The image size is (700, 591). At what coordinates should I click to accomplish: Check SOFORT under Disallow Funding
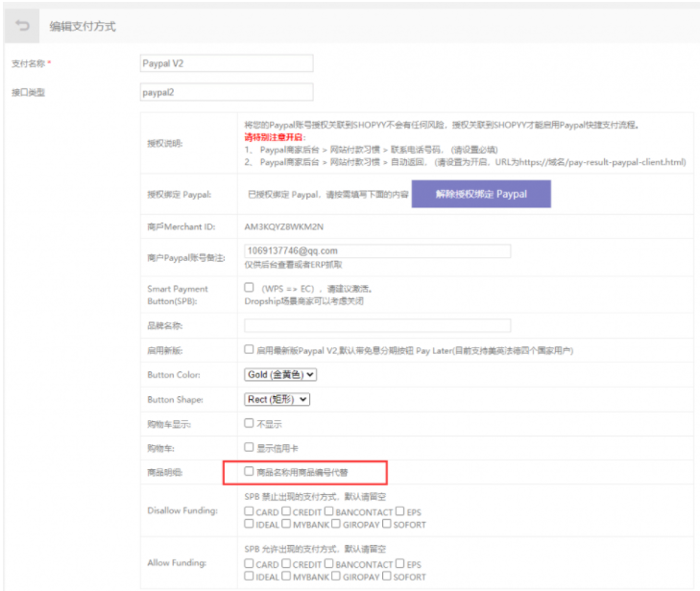[x=387, y=524]
